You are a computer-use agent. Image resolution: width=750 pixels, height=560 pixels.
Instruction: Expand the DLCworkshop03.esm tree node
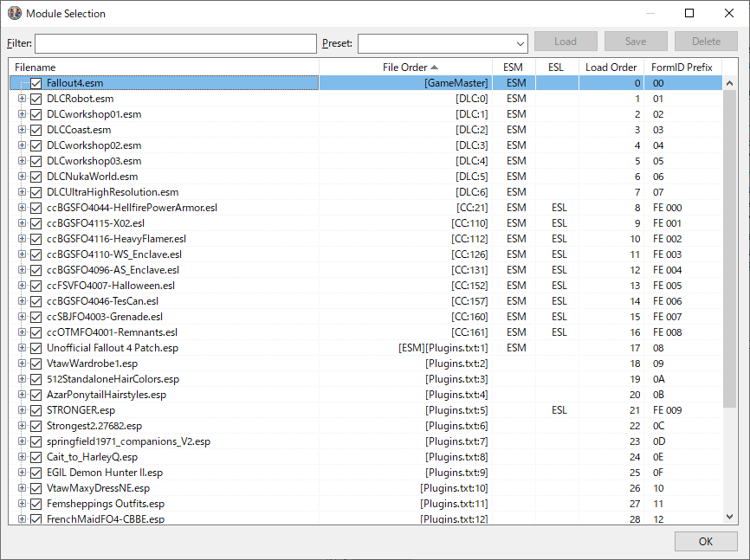click(x=22, y=161)
